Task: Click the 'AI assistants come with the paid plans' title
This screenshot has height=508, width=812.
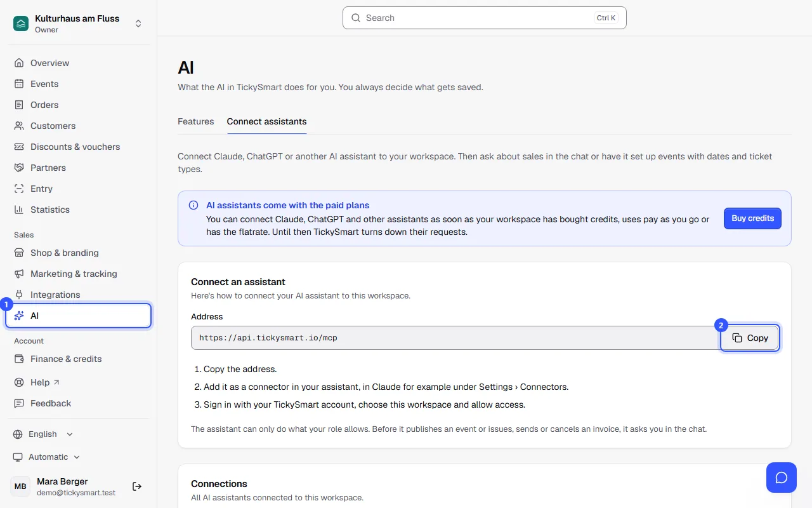Action: [288, 205]
